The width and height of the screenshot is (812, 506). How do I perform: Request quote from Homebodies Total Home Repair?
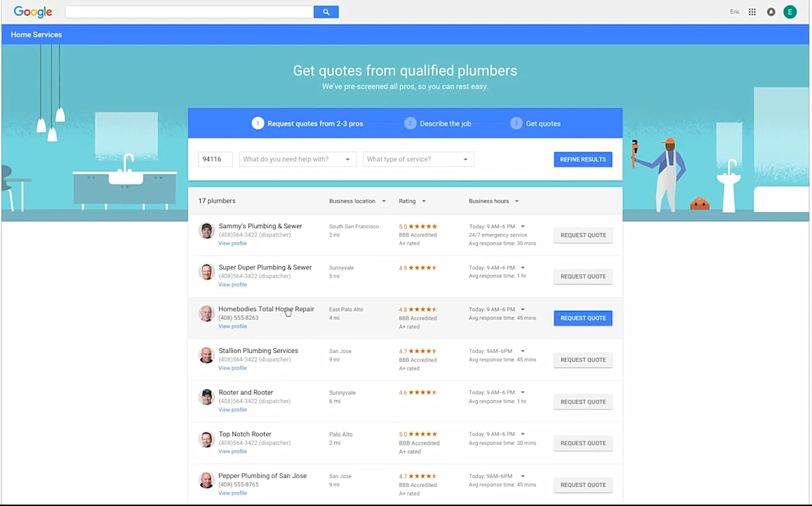click(583, 318)
